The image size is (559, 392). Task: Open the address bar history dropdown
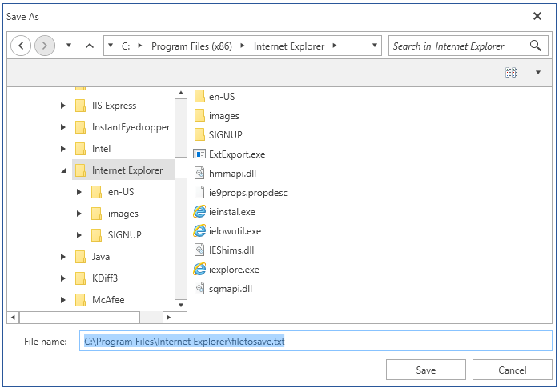pyautogui.click(x=375, y=46)
